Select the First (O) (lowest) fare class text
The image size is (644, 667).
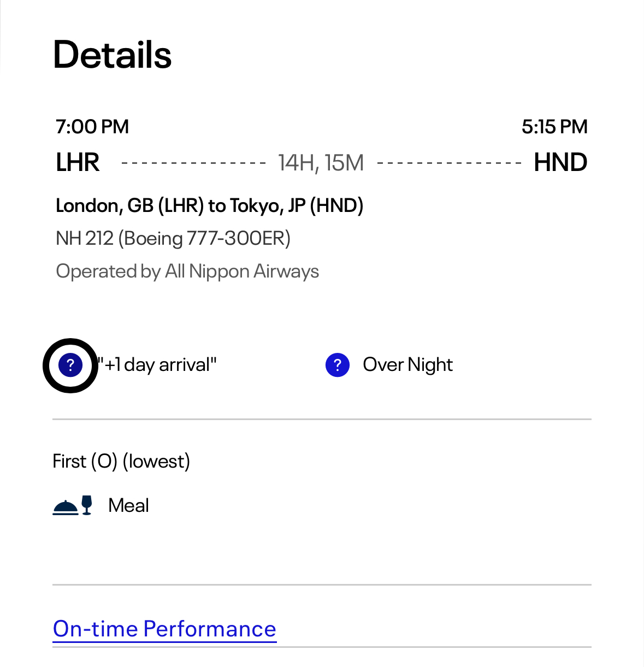coord(121,461)
